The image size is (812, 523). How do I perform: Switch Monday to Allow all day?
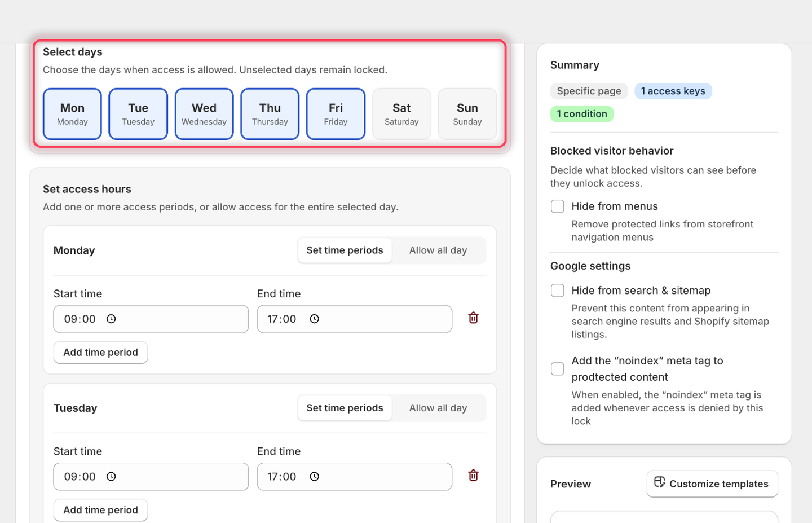tap(438, 250)
